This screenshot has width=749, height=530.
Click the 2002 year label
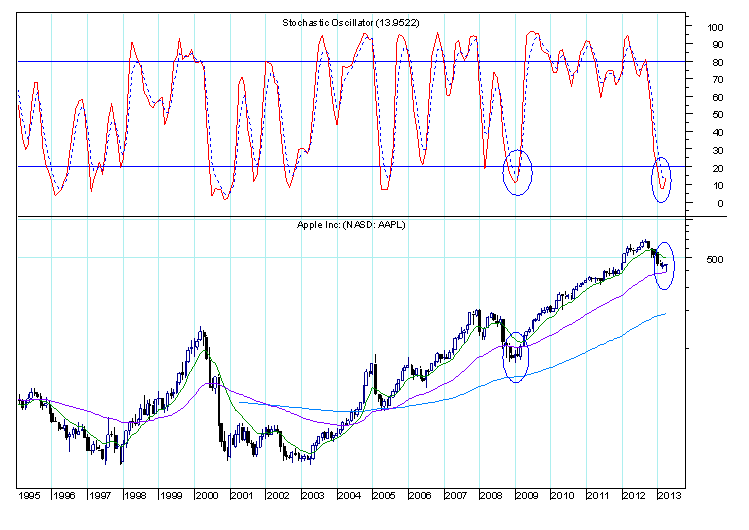tap(278, 495)
